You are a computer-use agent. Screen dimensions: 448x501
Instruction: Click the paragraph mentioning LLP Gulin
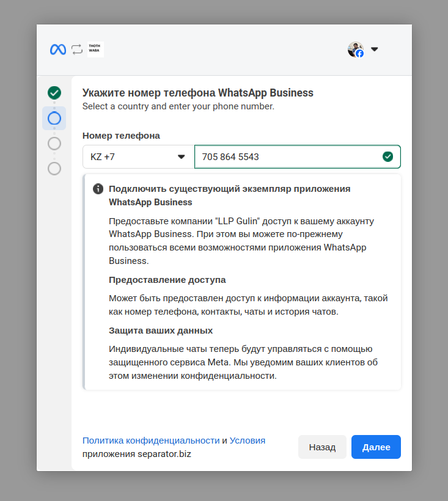point(241,241)
